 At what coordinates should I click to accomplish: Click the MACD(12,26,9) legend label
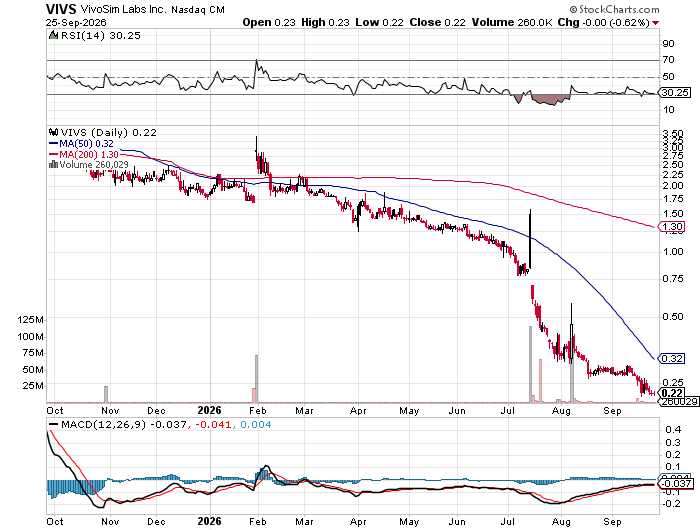pyautogui.click(x=103, y=424)
